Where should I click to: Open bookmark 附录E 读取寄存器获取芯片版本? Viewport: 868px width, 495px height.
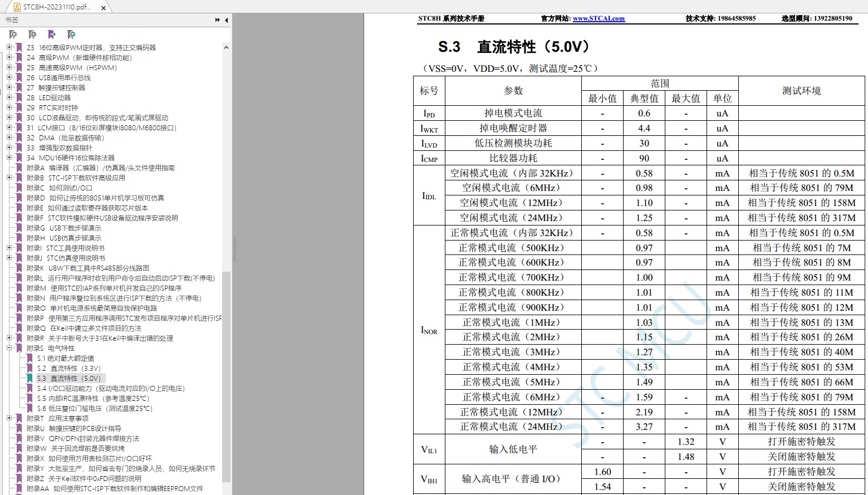87,208
